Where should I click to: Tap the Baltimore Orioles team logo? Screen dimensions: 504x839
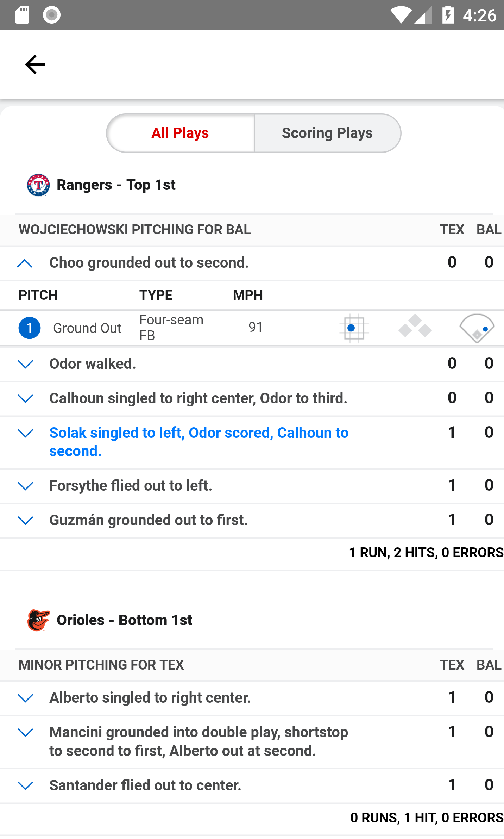[x=38, y=620]
